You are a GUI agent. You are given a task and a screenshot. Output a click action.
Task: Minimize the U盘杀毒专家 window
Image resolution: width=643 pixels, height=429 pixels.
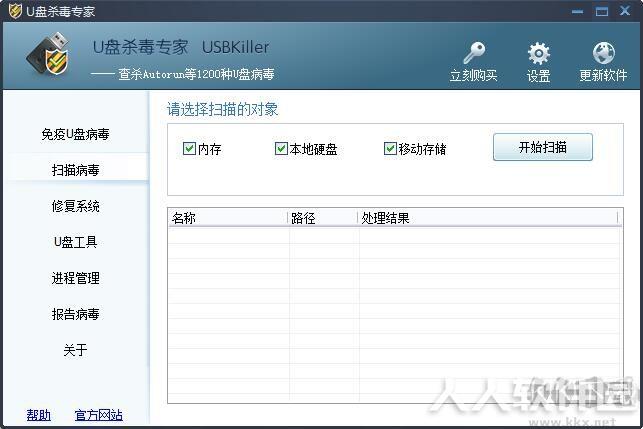click(x=577, y=11)
